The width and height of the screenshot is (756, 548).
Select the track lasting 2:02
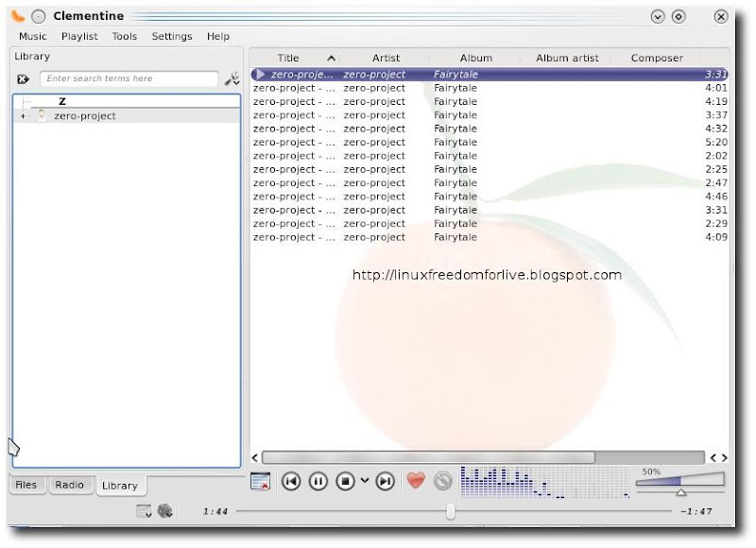click(x=490, y=156)
